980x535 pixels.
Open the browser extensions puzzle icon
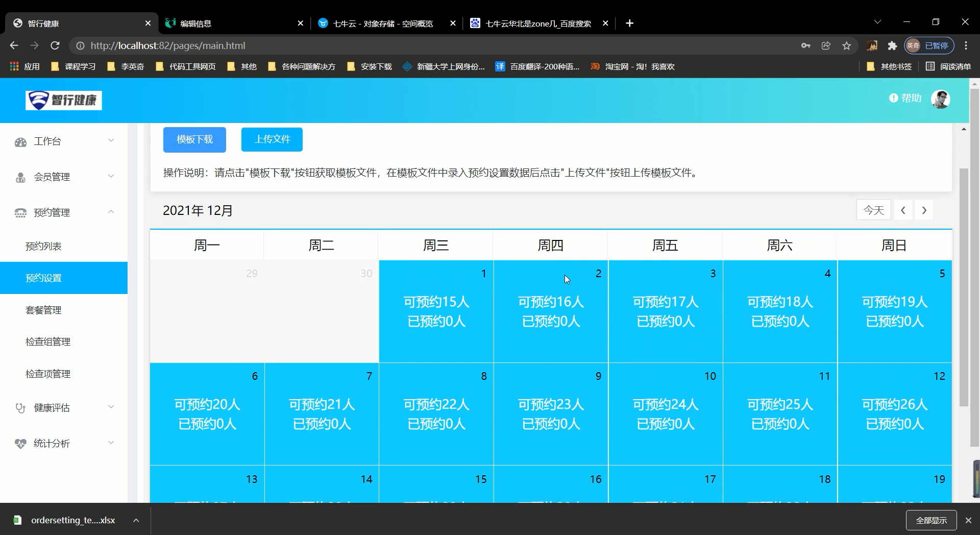tap(892, 45)
